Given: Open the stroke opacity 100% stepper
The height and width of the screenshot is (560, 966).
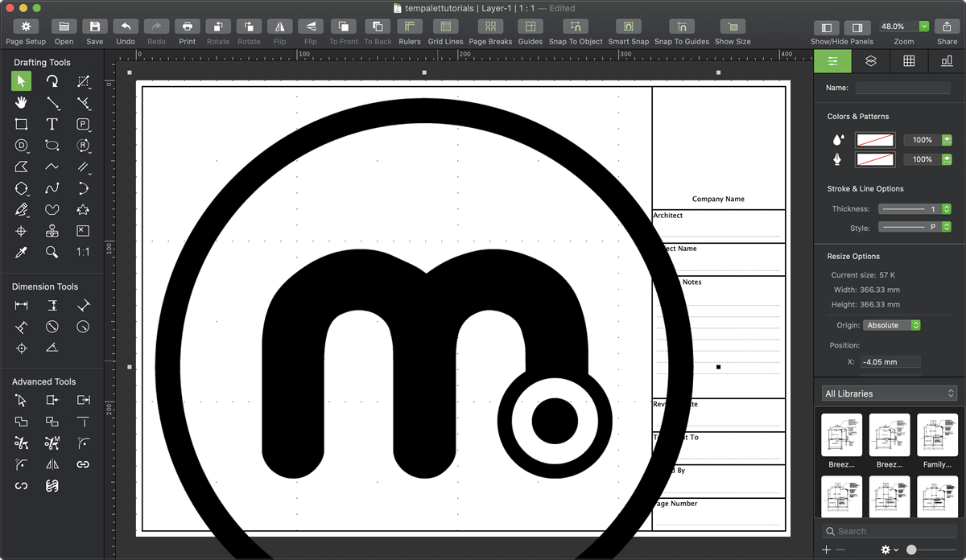Looking at the screenshot, I should tap(947, 159).
